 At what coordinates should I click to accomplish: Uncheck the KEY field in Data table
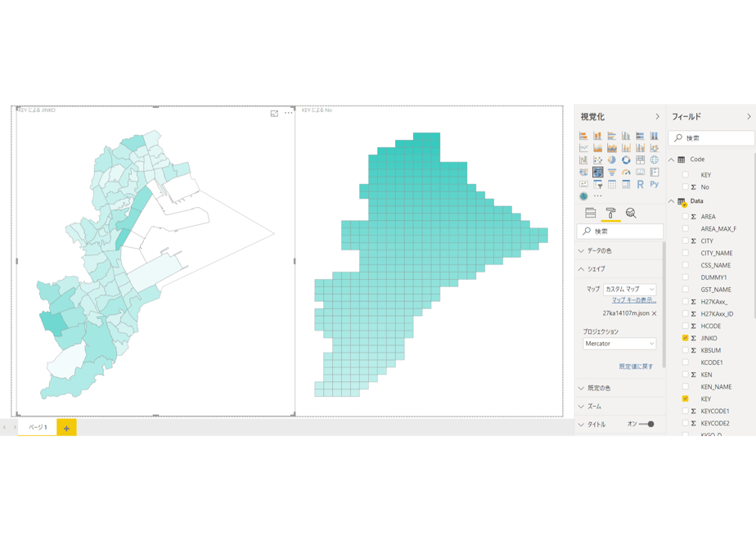point(685,398)
